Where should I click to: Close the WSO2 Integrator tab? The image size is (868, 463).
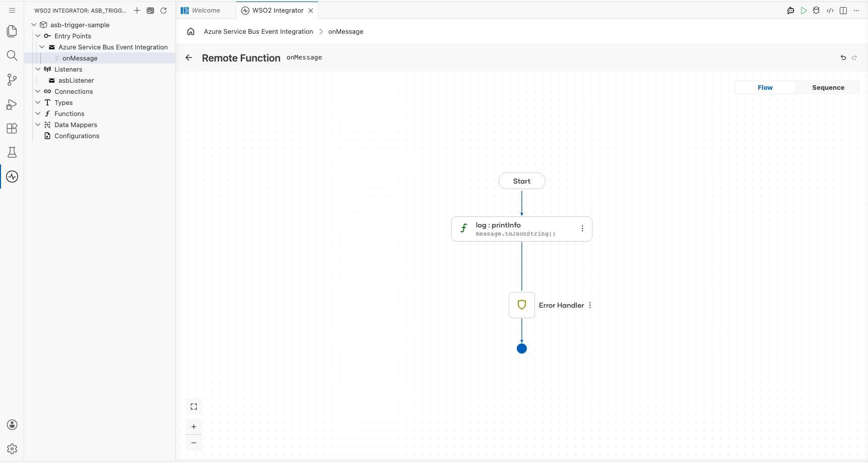pos(311,10)
